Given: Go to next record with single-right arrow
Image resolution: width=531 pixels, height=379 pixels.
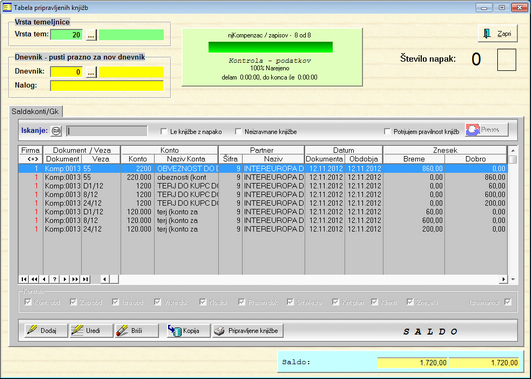Looking at the screenshot, I should [65, 279].
